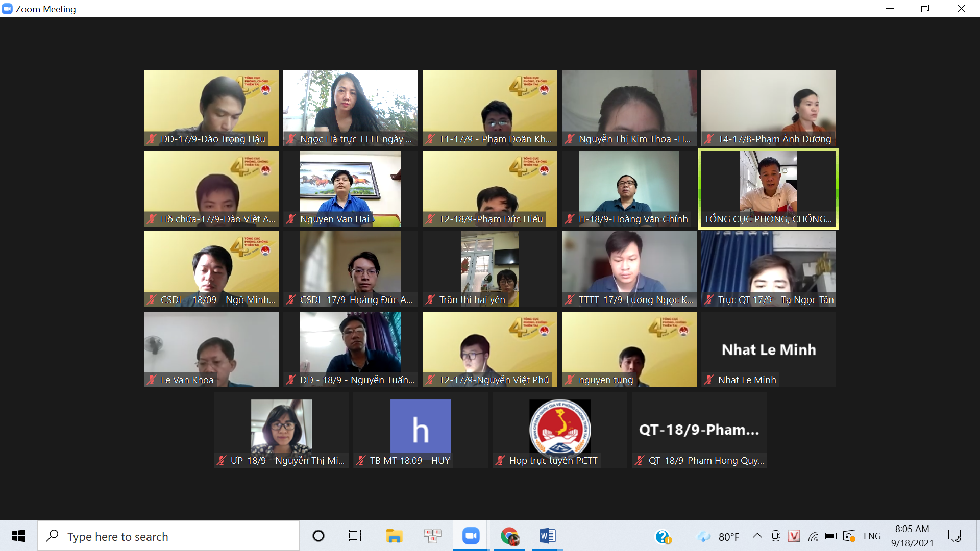Click muted mic icon beside Nhat Le Minh label
The width and height of the screenshot is (980, 551).
point(709,380)
